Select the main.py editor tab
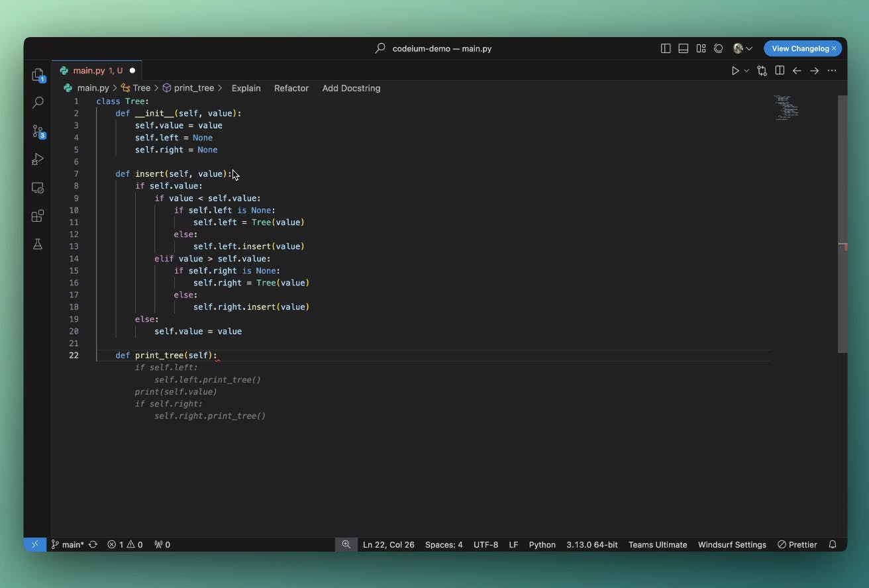 [x=89, y=70]
